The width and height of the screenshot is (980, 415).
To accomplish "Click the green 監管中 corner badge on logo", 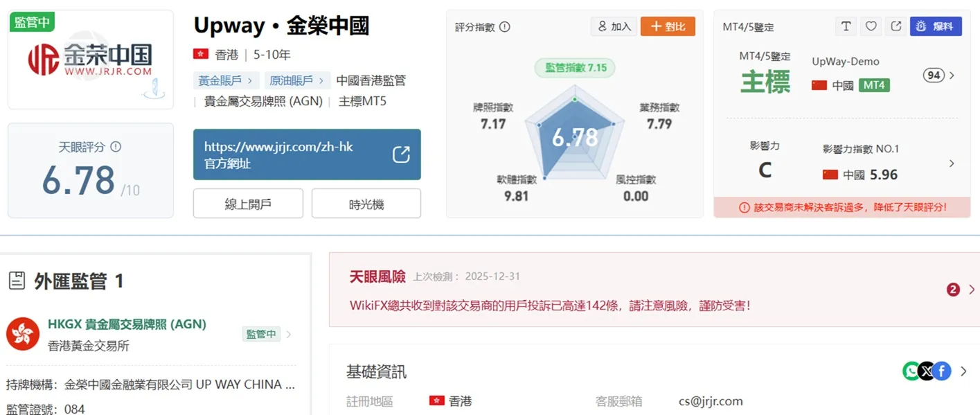I will (32, 22).
